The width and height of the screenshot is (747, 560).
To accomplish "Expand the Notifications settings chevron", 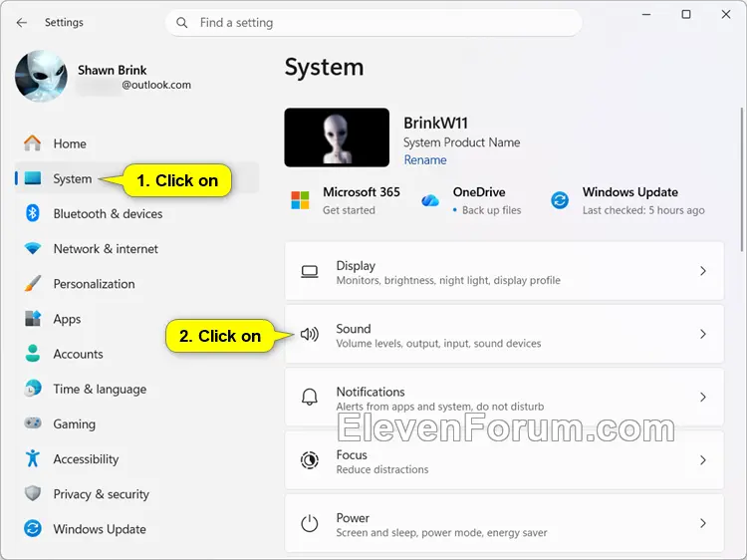I will coord(703,397).
